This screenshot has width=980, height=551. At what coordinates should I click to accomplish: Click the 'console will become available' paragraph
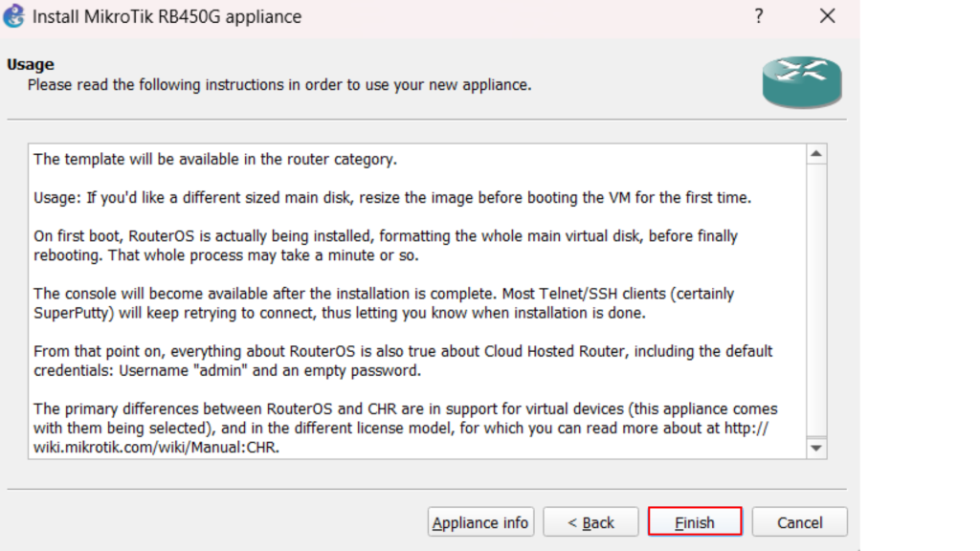click(x=383, y=303)
